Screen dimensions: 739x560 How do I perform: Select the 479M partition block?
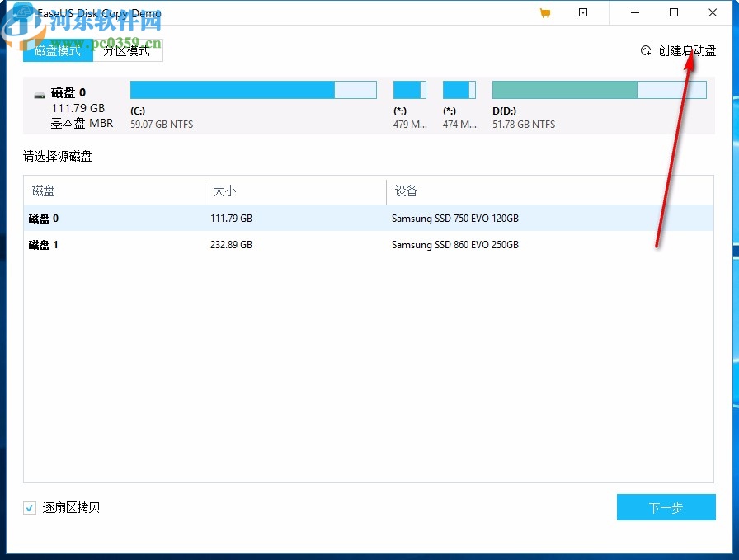410,89
